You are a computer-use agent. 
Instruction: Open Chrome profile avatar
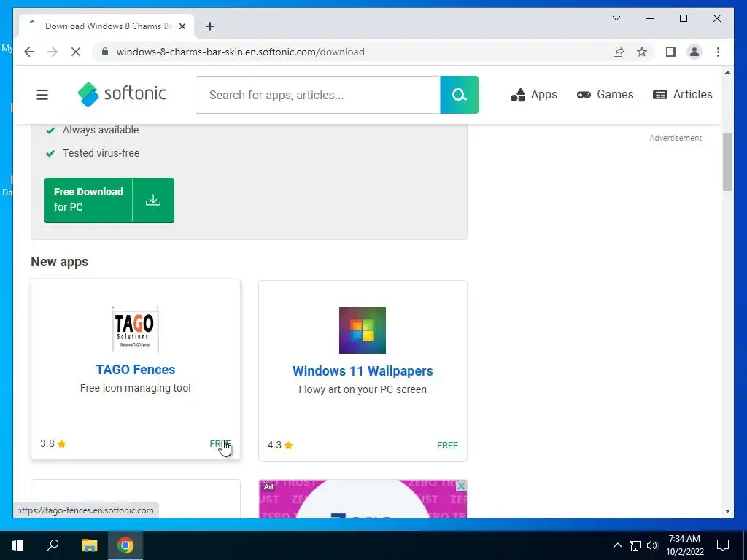point(694,52)
